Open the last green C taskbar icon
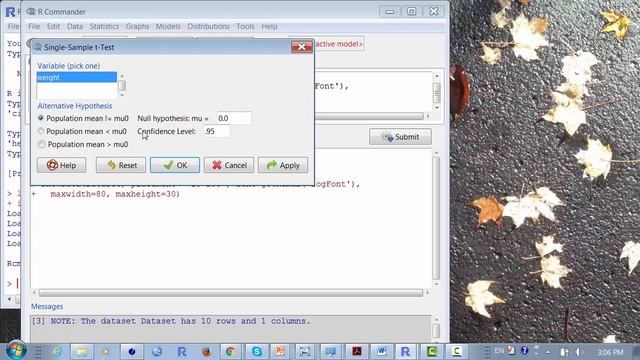This screenshot has width=640, height=360. pos(456,351)
